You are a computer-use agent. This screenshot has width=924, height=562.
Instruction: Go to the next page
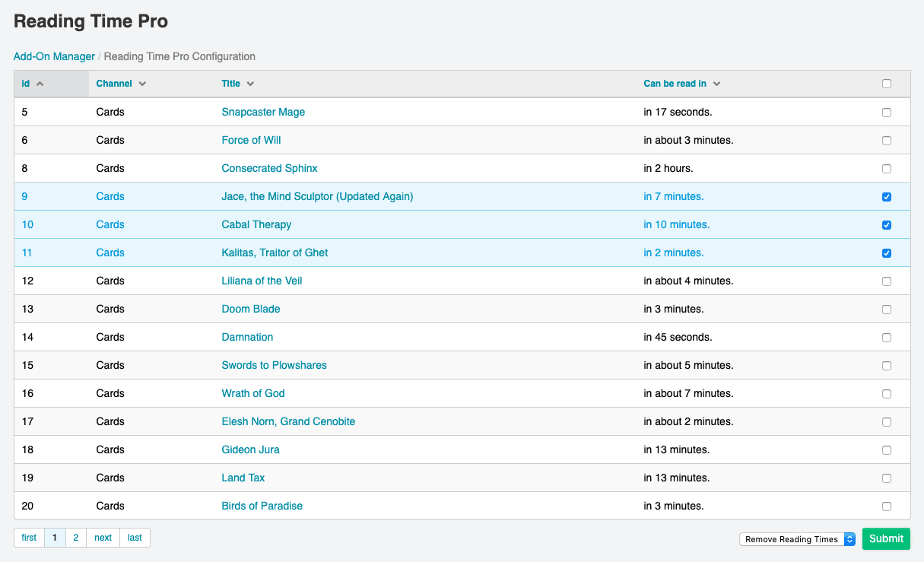[103, 538]
